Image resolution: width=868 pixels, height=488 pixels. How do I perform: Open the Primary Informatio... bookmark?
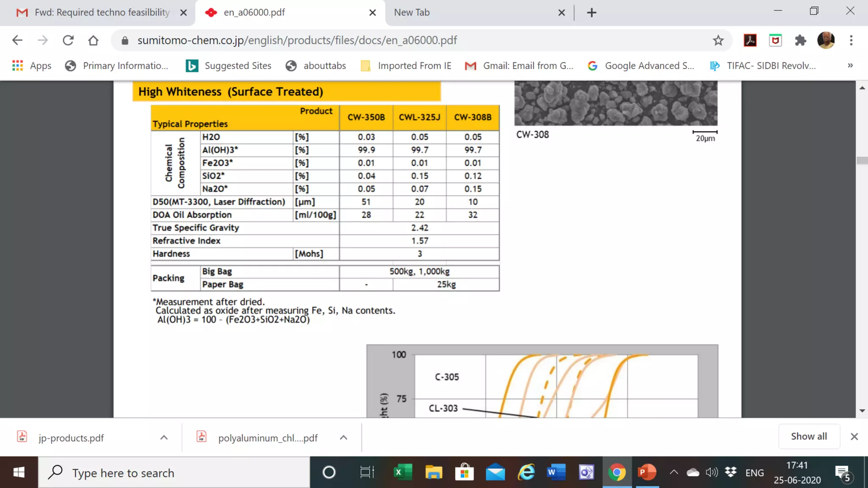[117, 66]
